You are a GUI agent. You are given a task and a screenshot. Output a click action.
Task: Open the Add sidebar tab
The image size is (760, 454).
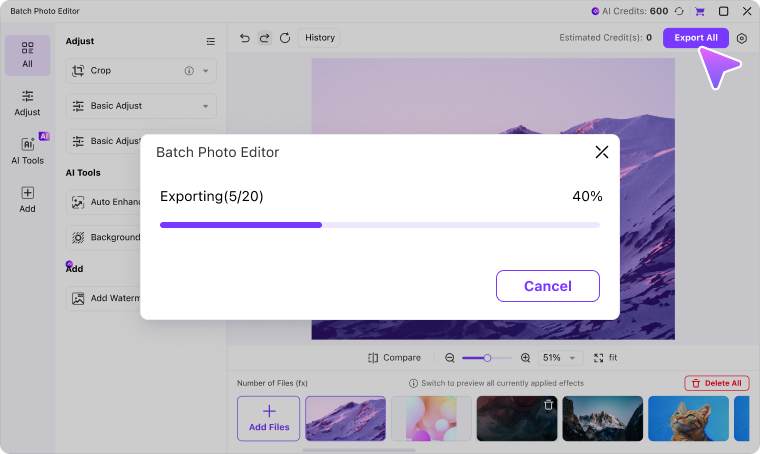pyautogui.click(x=28, y=199)
